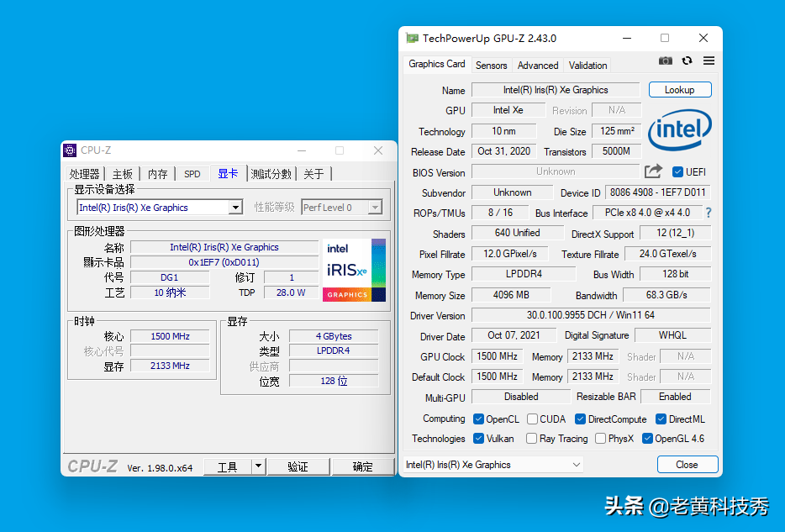Viewport: 785px width, 532px height.
Task: Click the Intel logo in GPU-Z
Action: click(679, 130)
